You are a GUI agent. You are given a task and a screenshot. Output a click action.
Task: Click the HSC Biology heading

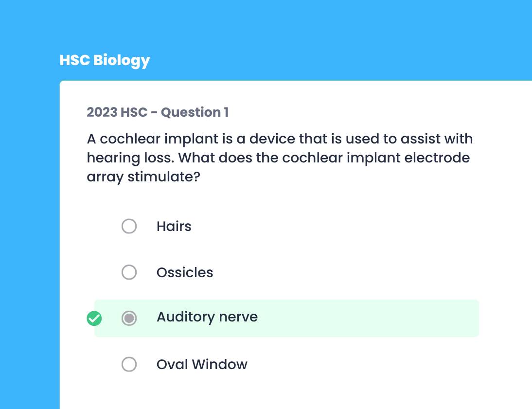coord(105,60)
